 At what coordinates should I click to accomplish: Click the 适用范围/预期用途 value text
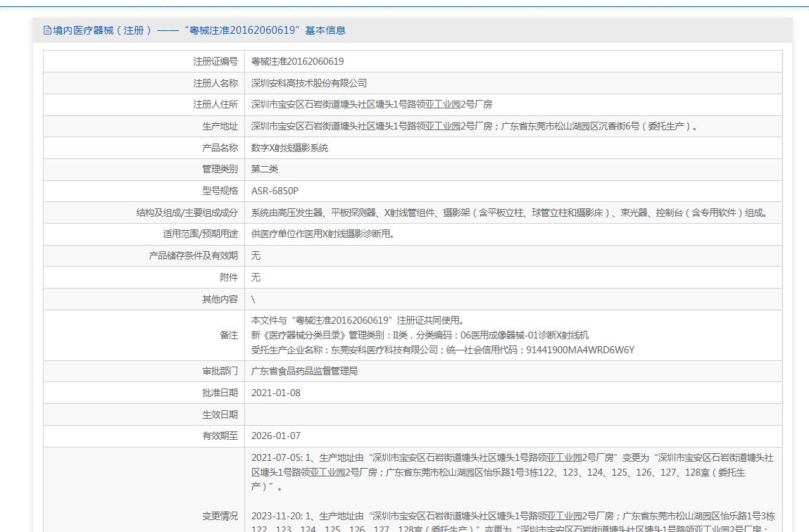[322, 234]
